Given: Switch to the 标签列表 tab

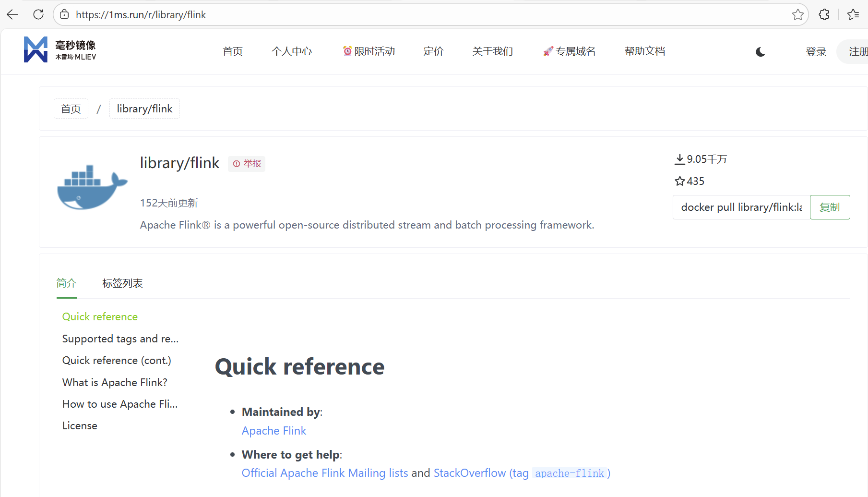Looking at the screenshot, I should click(x=123, y=283).
